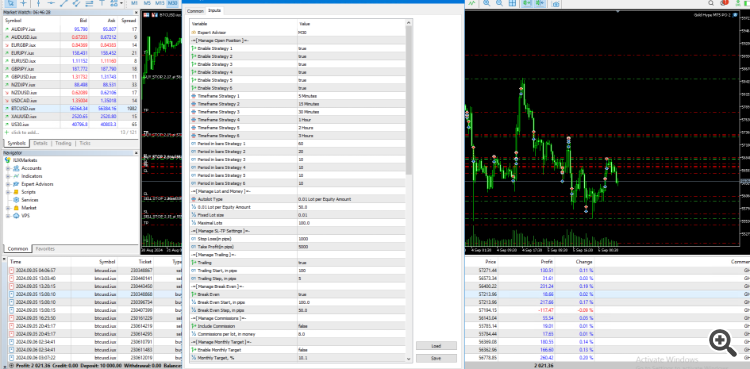Close the Navigator panel
This screenshot has width=750, height=369.
pos(135,153)
